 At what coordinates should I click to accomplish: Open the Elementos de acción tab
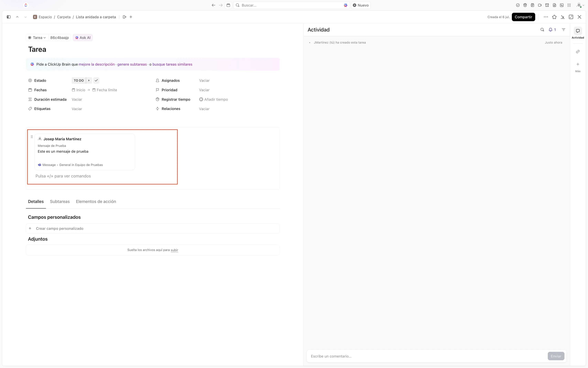pos(96,202)
